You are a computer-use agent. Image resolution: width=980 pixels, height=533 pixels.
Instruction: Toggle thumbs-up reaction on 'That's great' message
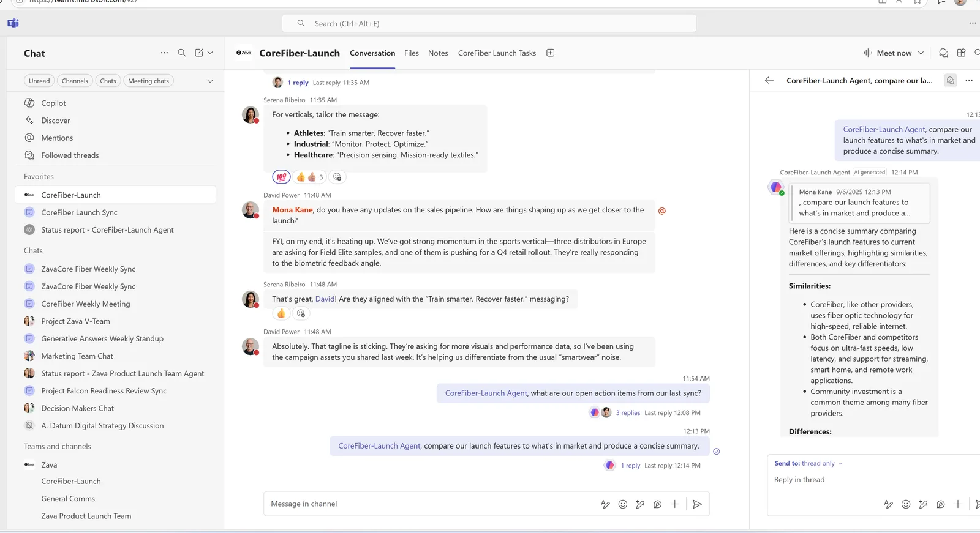tap(281, 313)
